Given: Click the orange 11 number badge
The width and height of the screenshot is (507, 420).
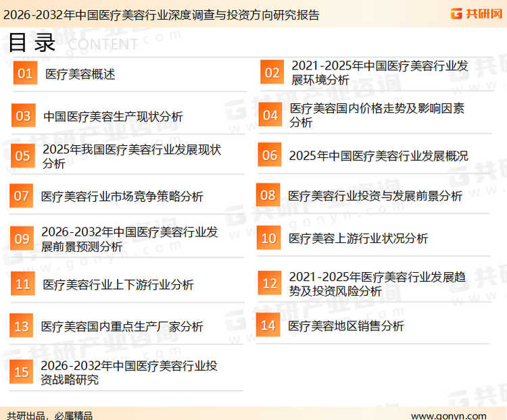Looking at the screenshot, I should click(22, 284).
